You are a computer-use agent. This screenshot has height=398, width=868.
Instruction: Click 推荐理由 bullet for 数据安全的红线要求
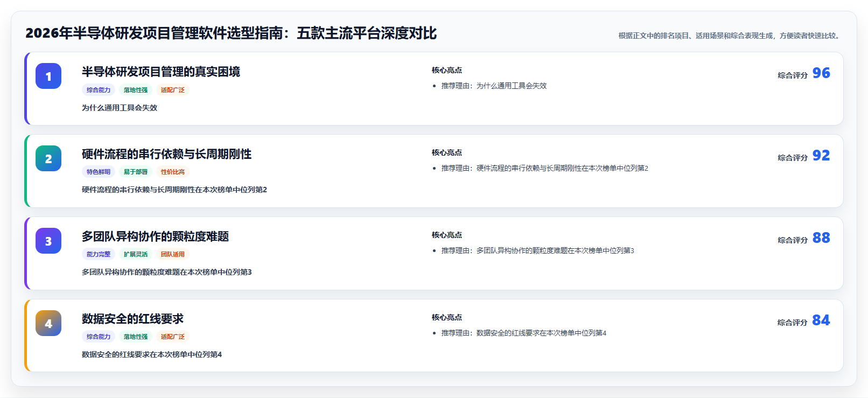pos(524,333)
